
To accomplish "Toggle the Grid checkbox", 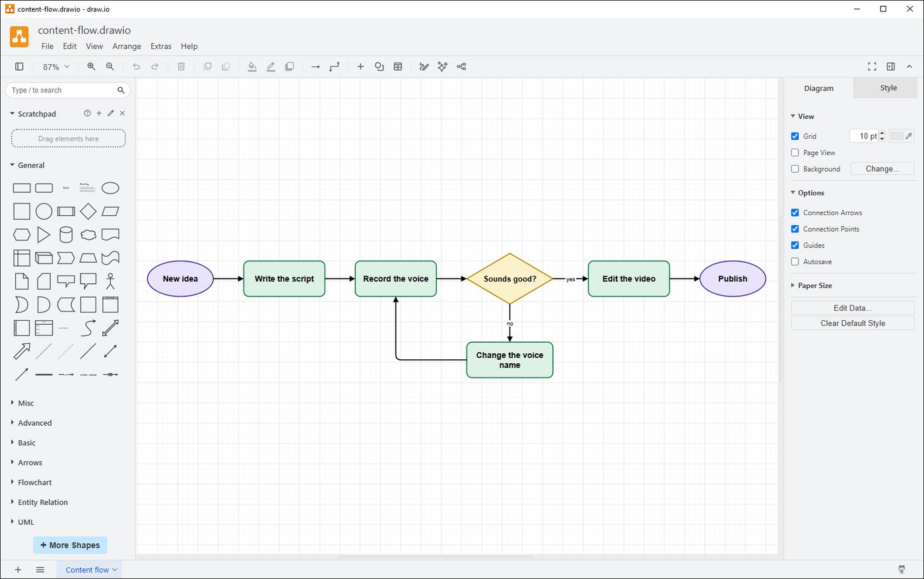I will click(795, 136).
